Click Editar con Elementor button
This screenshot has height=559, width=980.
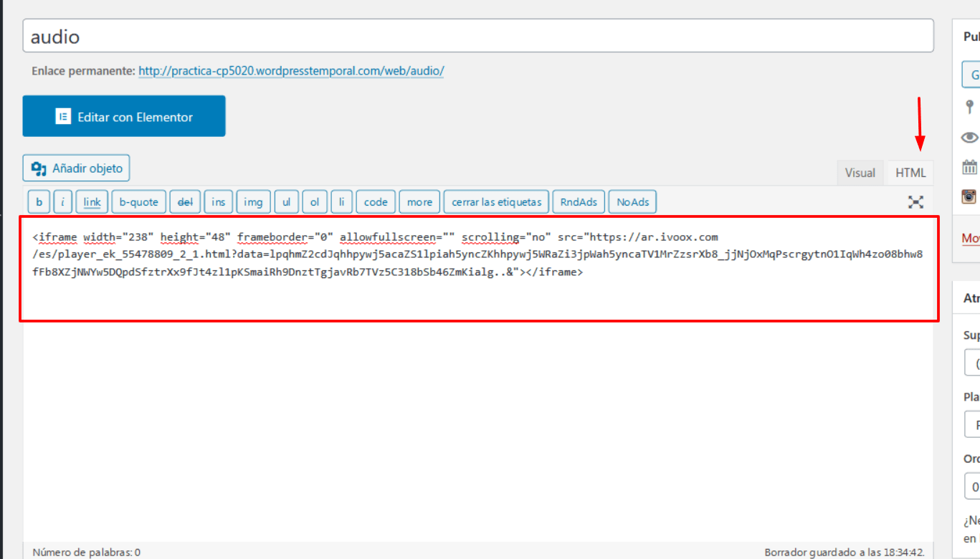tap(124, 116)
